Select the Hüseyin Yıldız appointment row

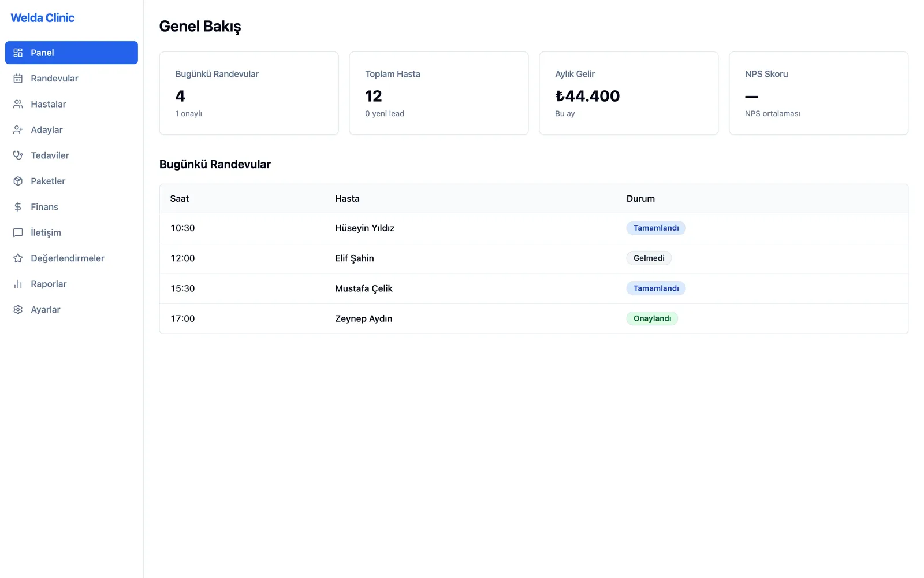point(534,228)
